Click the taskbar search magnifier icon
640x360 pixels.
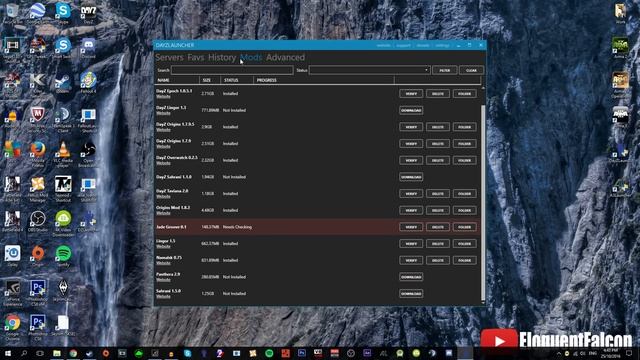[x=24, y=353]
